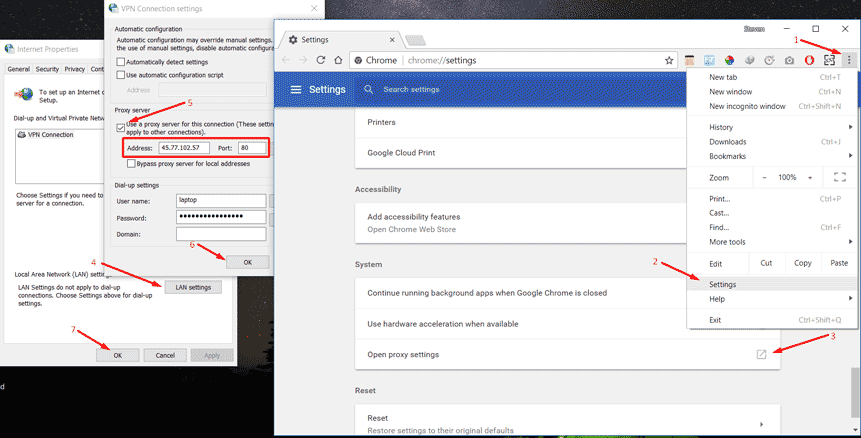This screenshot has width=861, height=438.
Task: Decrease zoom with the minus button
Action: pyautogui.click(x=764, y=178)
